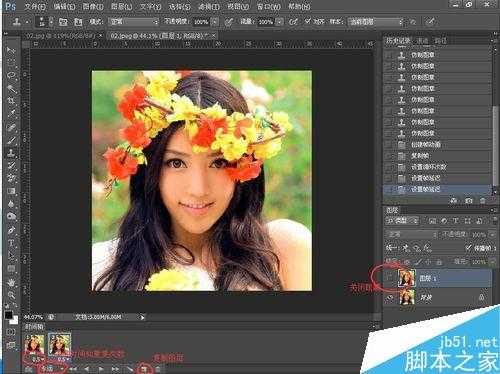Screen dimensions: 500x374
Task: Select the History Brush tool
Action: 11,165
